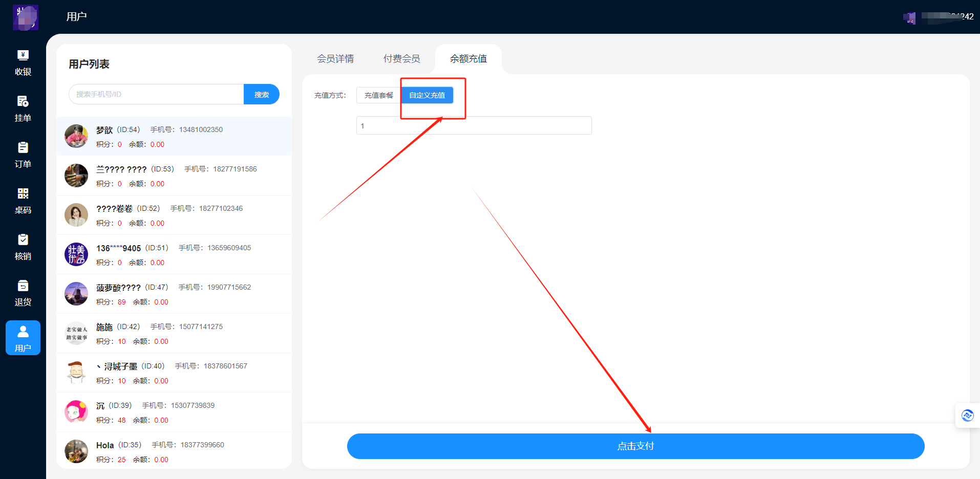Switch to the 付费会员 tab
Viewport: 980px width, 479px height.
(402, 59)
